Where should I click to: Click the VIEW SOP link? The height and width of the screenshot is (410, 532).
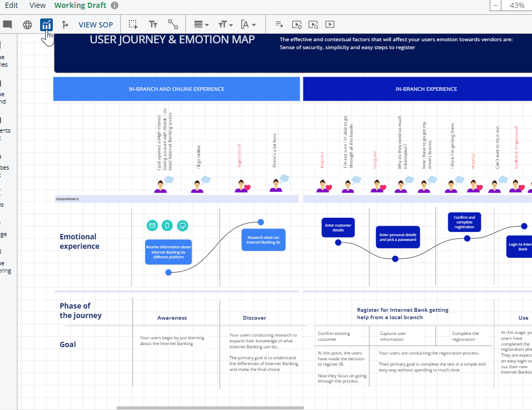[96, 24]
